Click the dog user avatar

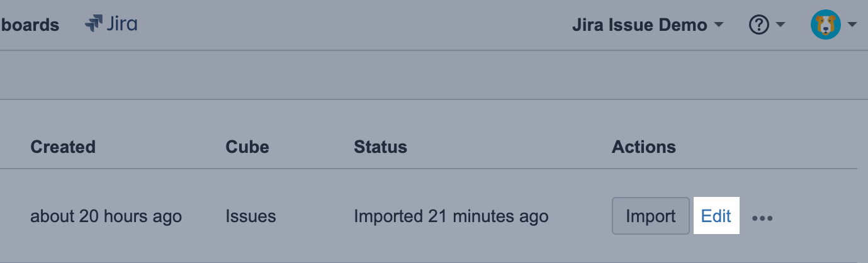[x=826, y=25]
